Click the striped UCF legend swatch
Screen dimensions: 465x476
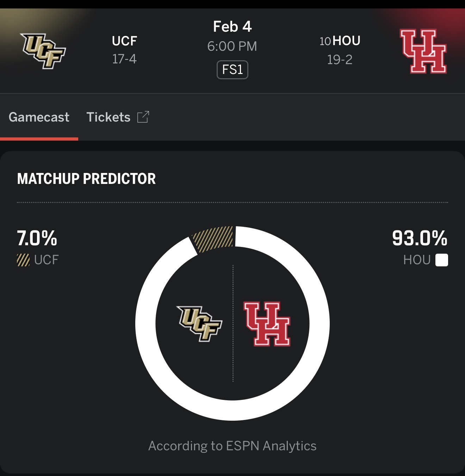23,260
